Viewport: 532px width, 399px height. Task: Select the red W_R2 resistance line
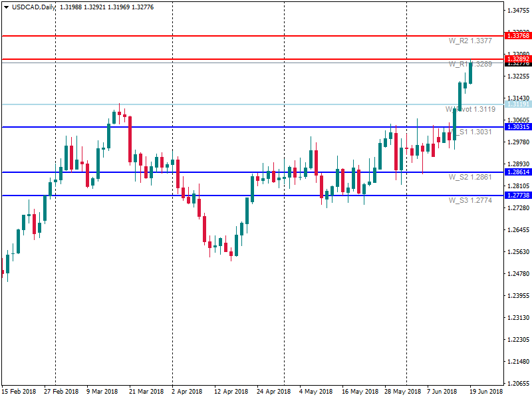199,35
